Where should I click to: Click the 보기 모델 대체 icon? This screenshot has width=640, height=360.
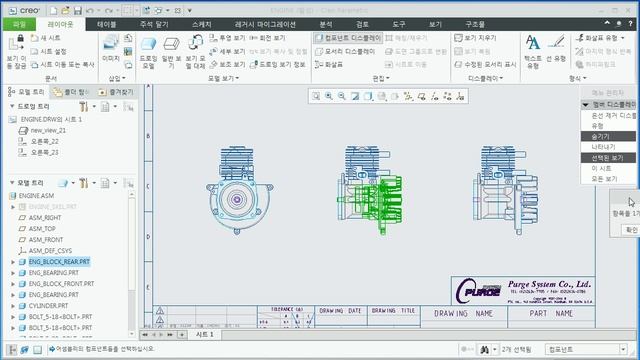tap(196, 52)
